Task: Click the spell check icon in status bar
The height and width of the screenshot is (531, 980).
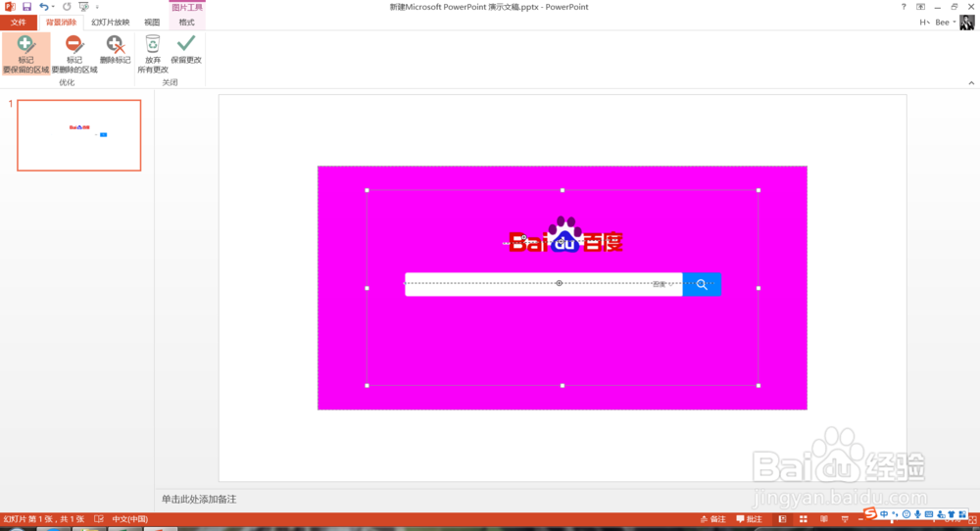Action: click(x=99, y=519)
